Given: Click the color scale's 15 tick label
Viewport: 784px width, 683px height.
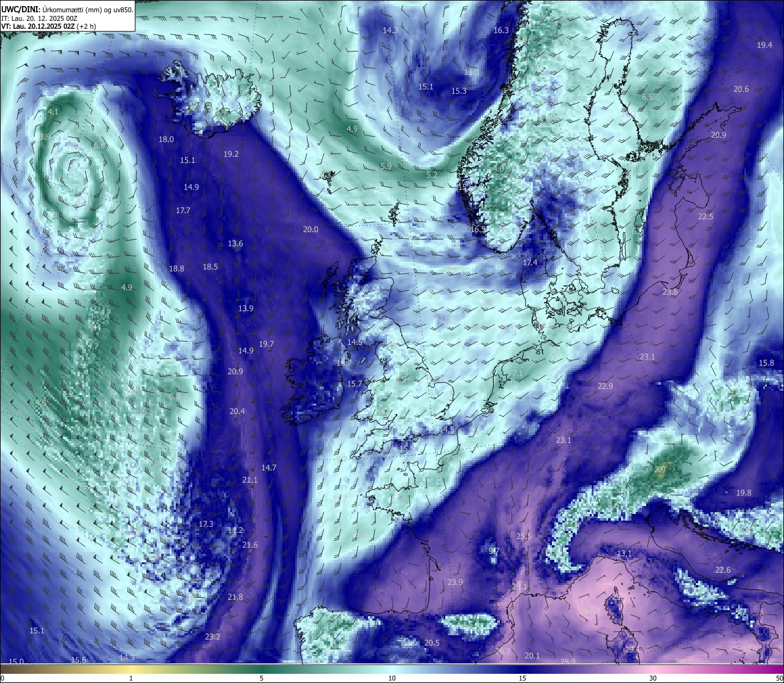Looking at the screenshot, I should pos(522,678).
